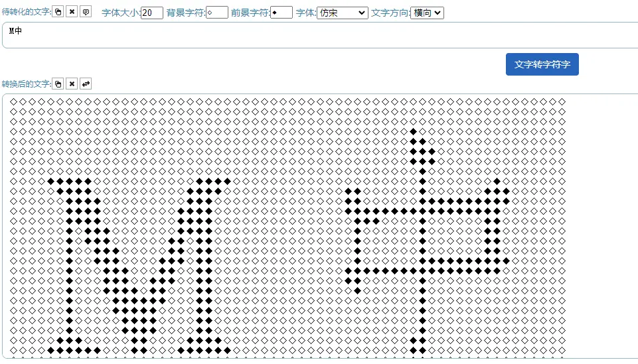Copy the converted text output

click(x=58, y=84)
